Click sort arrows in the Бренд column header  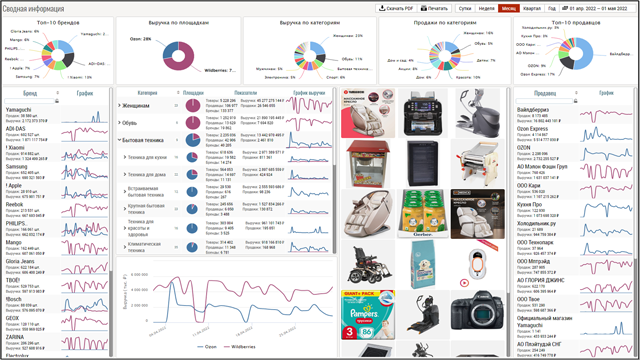pos(58,93)
